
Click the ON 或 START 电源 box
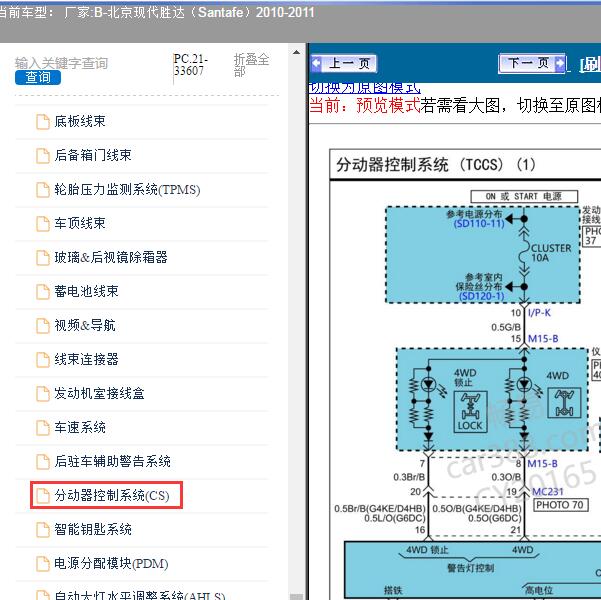click(524, 197)
